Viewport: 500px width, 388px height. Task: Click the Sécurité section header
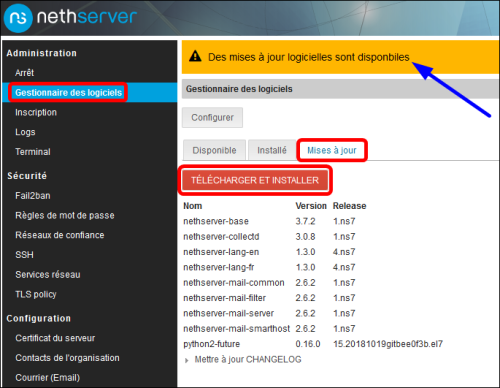point(27,176)
